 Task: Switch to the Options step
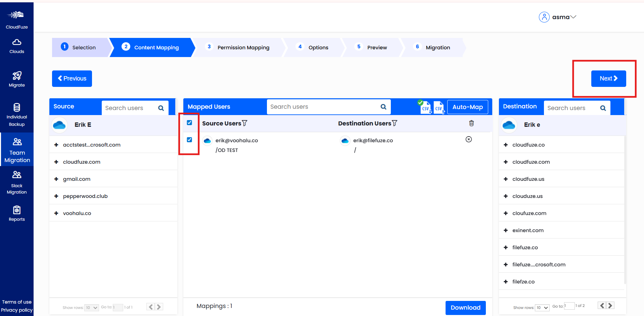coord(318,48)
